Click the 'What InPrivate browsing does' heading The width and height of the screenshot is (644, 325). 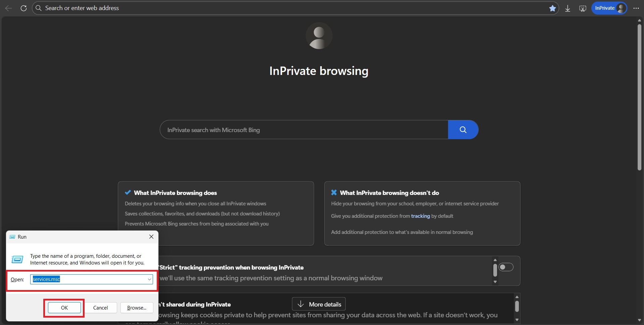[x=175, y=193]
